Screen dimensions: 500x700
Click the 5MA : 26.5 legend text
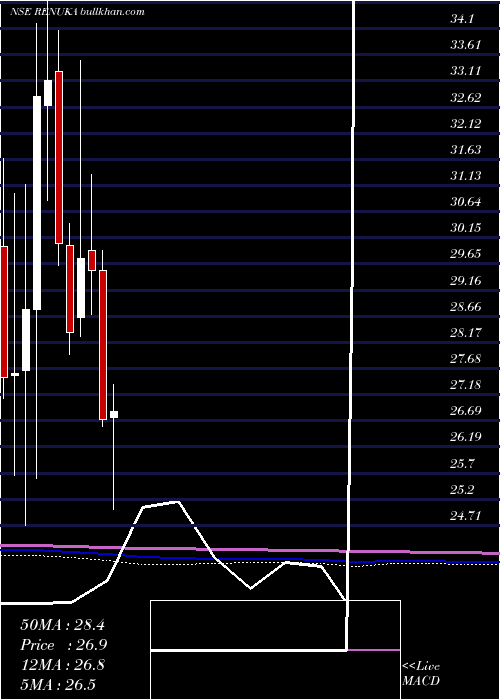click(x=58, y=684)
